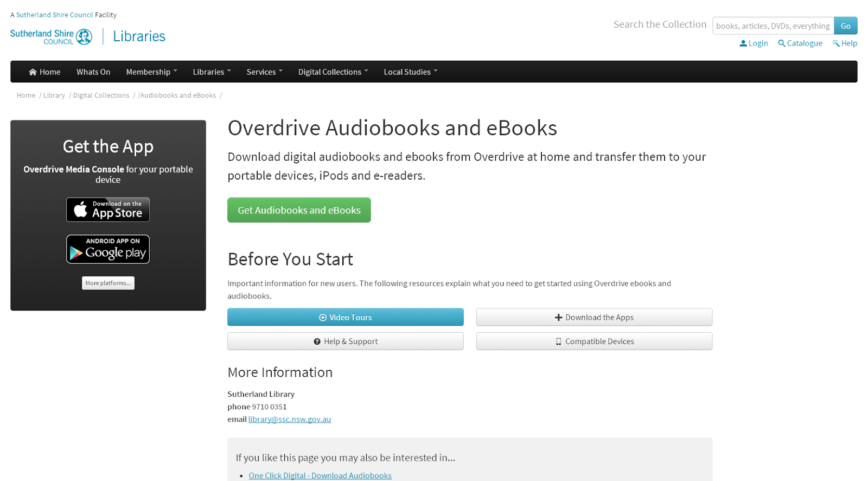Expand the Libraries dropdown in navbar
868x481 pixels.
click(x=212, y=72)
